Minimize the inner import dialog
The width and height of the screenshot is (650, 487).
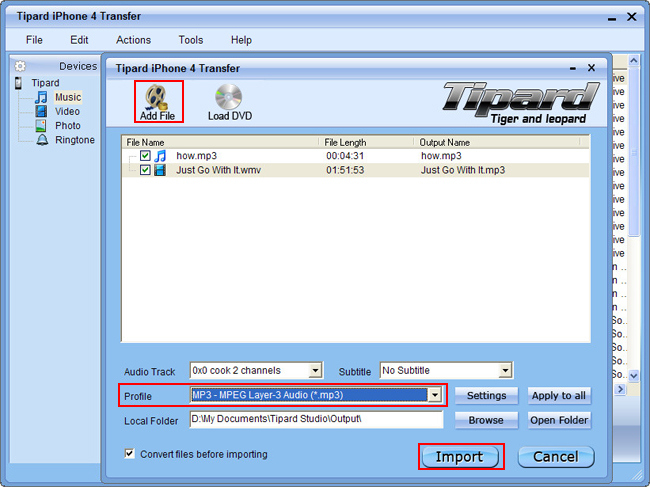573,68
